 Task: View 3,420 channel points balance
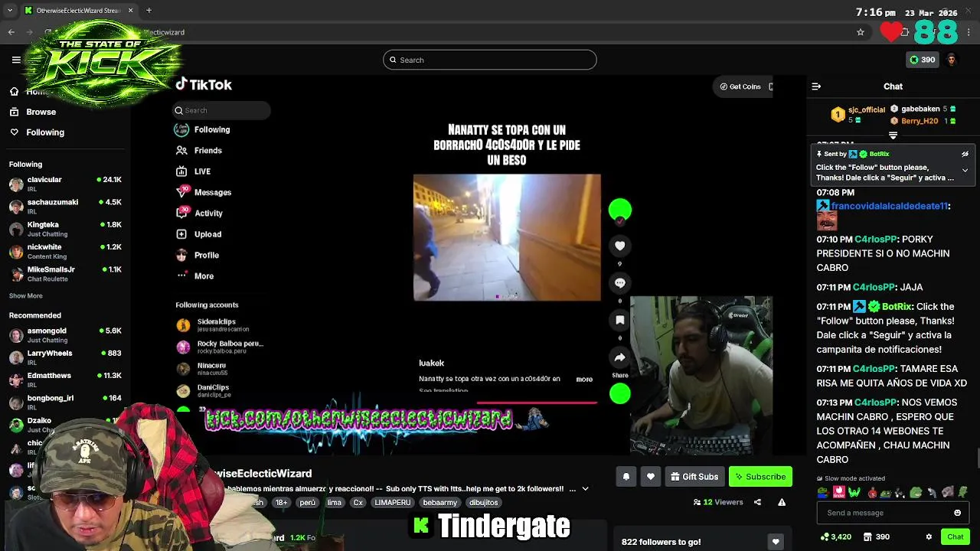(x=835, y=537)
